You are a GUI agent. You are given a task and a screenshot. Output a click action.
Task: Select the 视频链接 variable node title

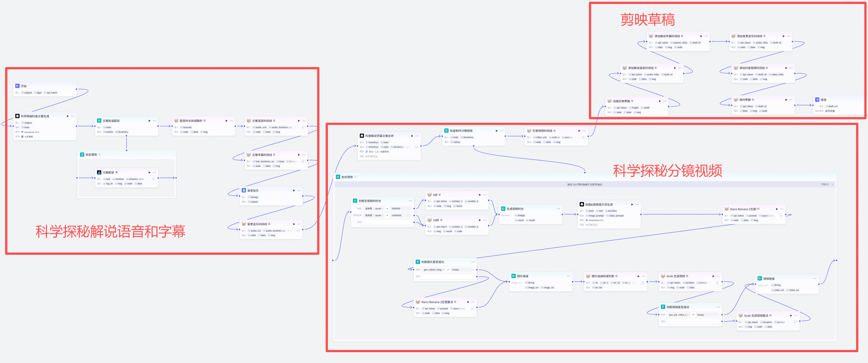click(x=769, y=279)
